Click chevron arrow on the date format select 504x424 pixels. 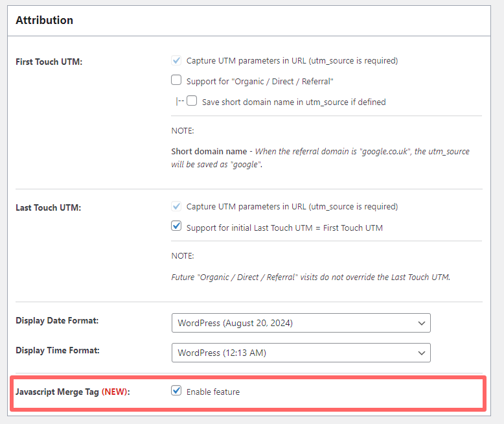tap(422, 323)
